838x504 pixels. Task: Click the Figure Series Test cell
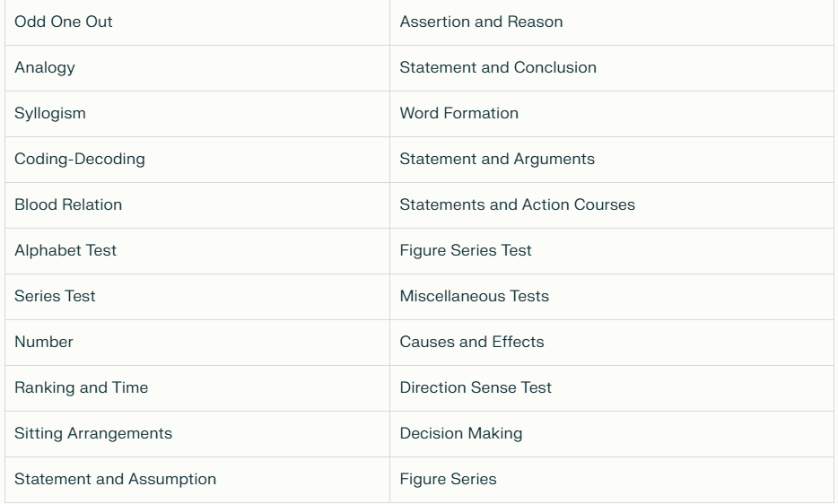(612, 251)
